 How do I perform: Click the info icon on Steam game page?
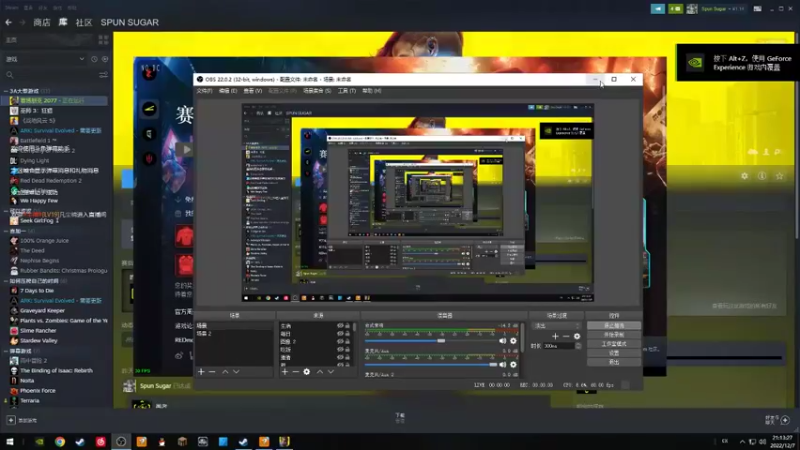click(x=762, y=176)
